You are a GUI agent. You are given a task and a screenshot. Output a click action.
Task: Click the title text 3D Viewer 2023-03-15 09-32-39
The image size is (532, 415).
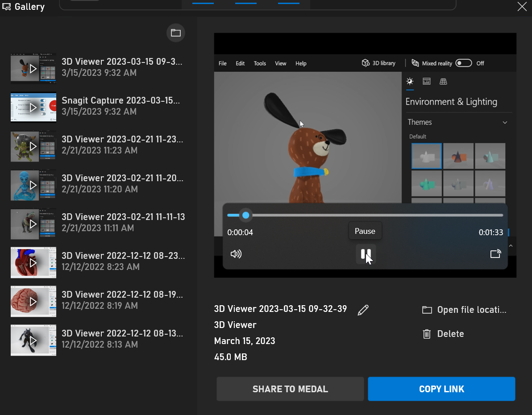pos(280,308)
